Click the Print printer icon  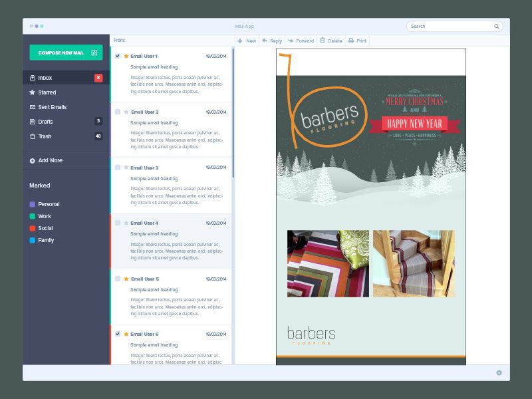pyautogui.click(x=351, y=41)
